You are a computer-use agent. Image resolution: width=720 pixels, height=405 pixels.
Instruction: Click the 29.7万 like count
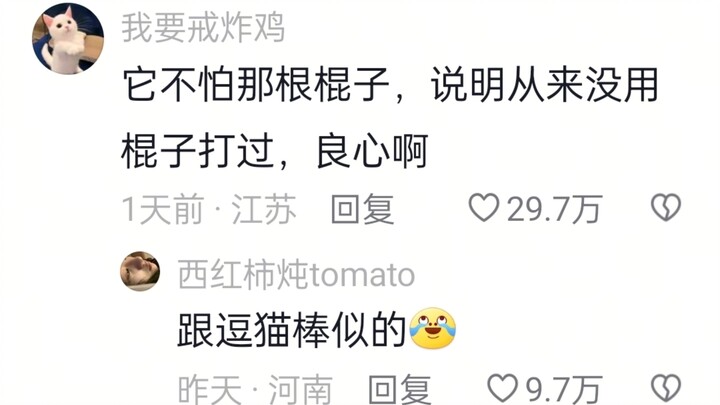(x=554, y=209)
